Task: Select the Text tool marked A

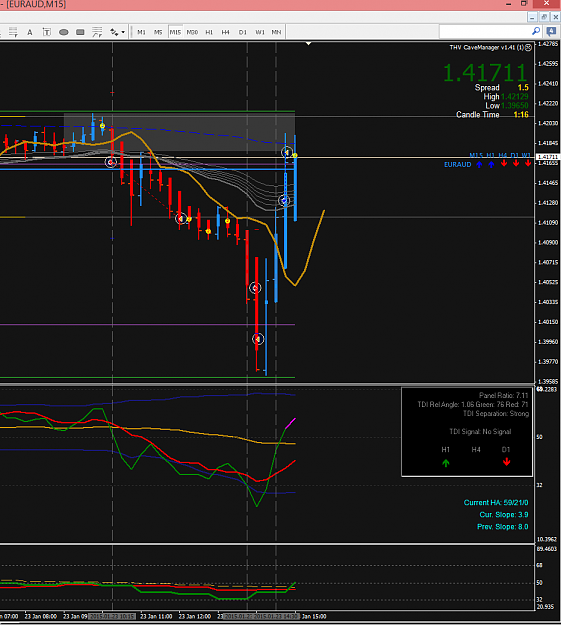Action: [30, 32]
